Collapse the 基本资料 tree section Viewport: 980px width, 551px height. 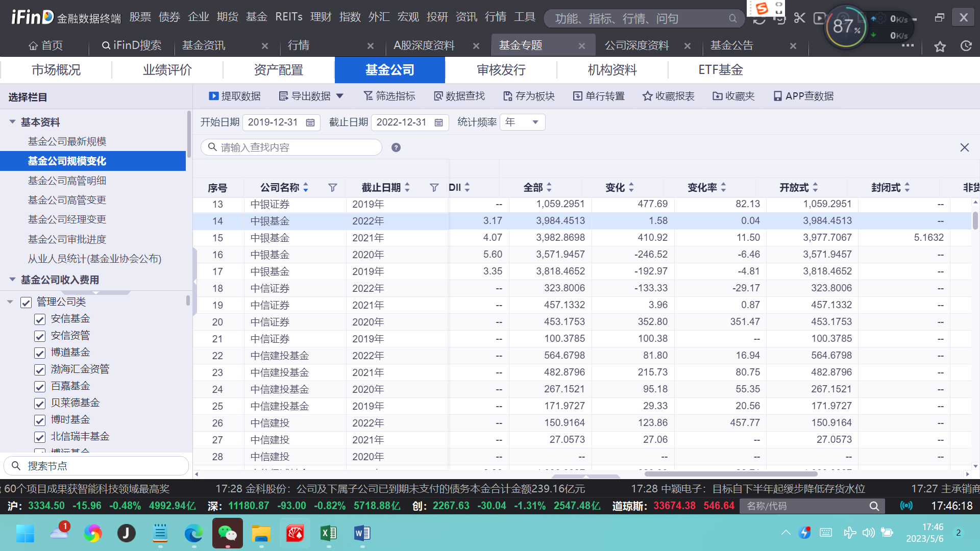point(12,122)
